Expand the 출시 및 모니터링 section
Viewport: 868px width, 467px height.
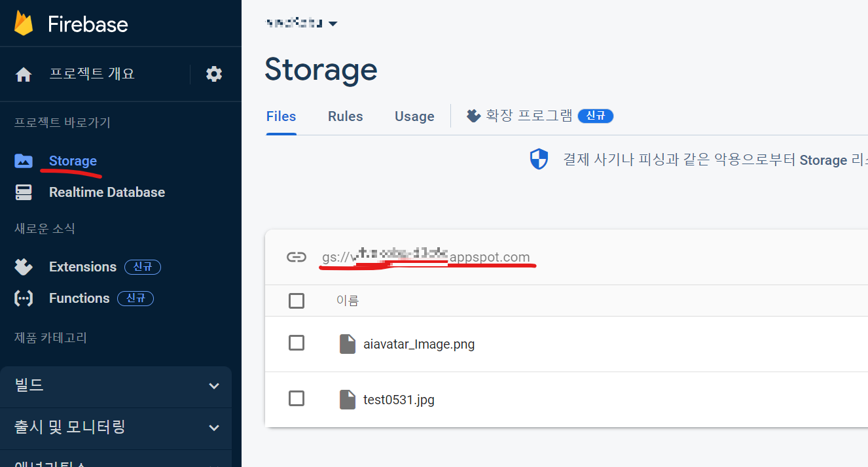116,428
